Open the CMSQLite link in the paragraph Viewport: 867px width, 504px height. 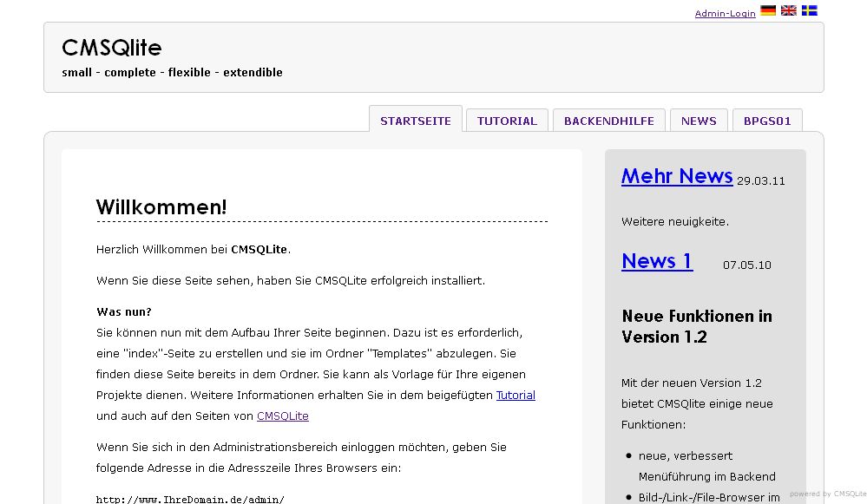coord(282,416)
